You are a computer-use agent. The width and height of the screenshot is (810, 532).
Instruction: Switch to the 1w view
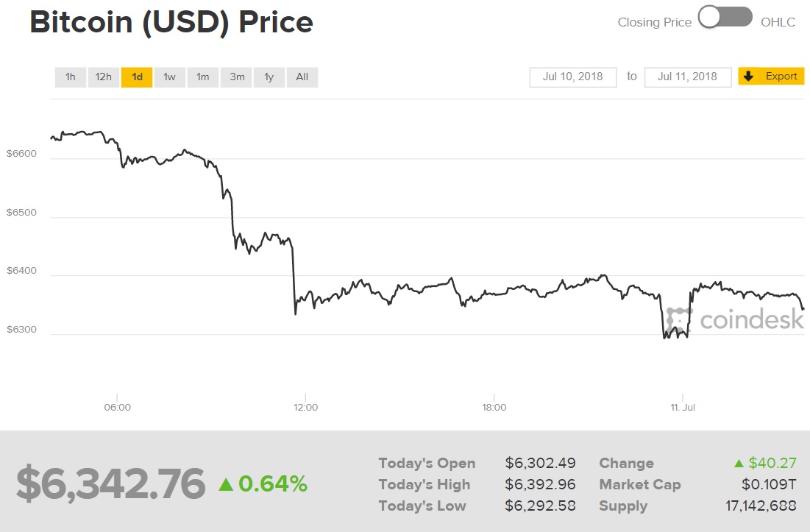(x=169, y=77)
